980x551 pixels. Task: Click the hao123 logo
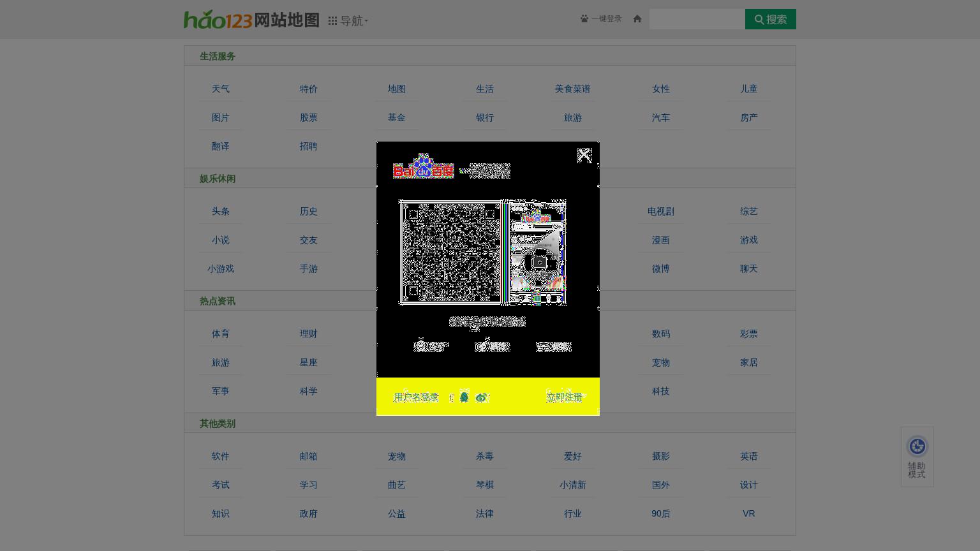(x=218, y=20)
